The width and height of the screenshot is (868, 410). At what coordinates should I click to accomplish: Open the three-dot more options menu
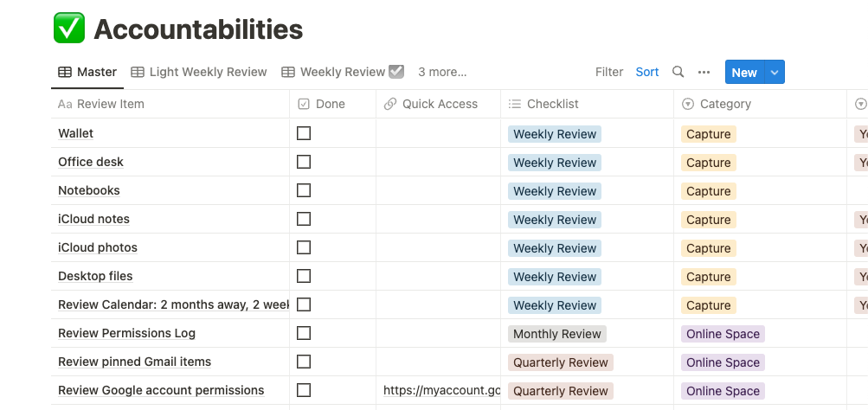[704, 72]
